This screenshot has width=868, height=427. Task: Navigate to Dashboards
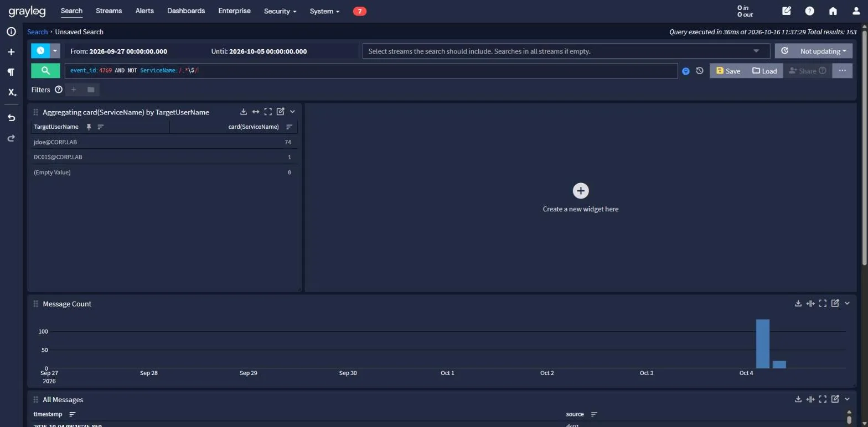click(186, 11)
